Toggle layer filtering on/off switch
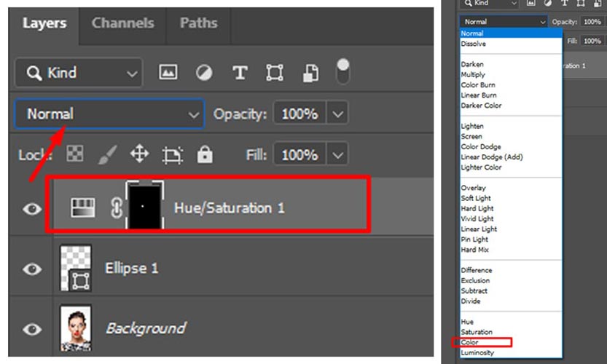The width and height of the screenshot is (607, 364). pyautogui.click(x=342, y=71)
